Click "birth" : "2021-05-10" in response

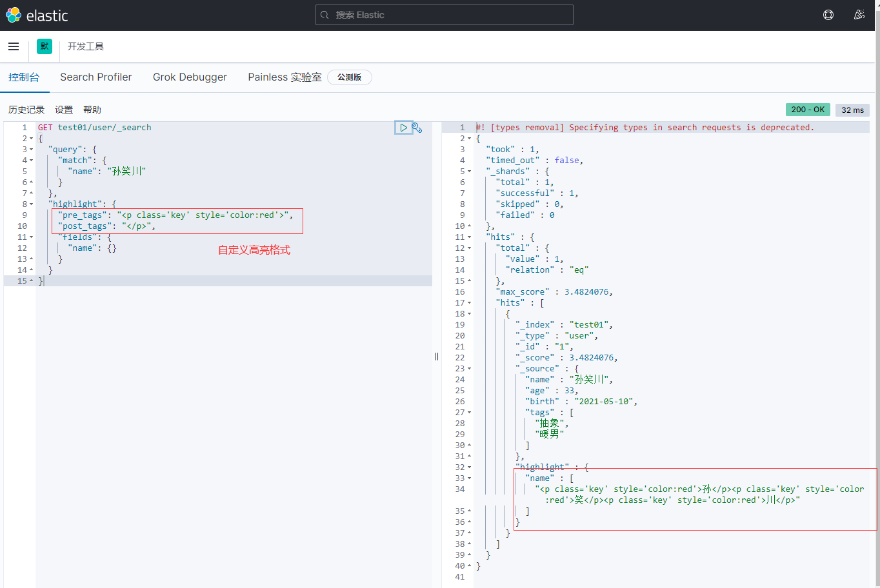[x=581, y=402]
